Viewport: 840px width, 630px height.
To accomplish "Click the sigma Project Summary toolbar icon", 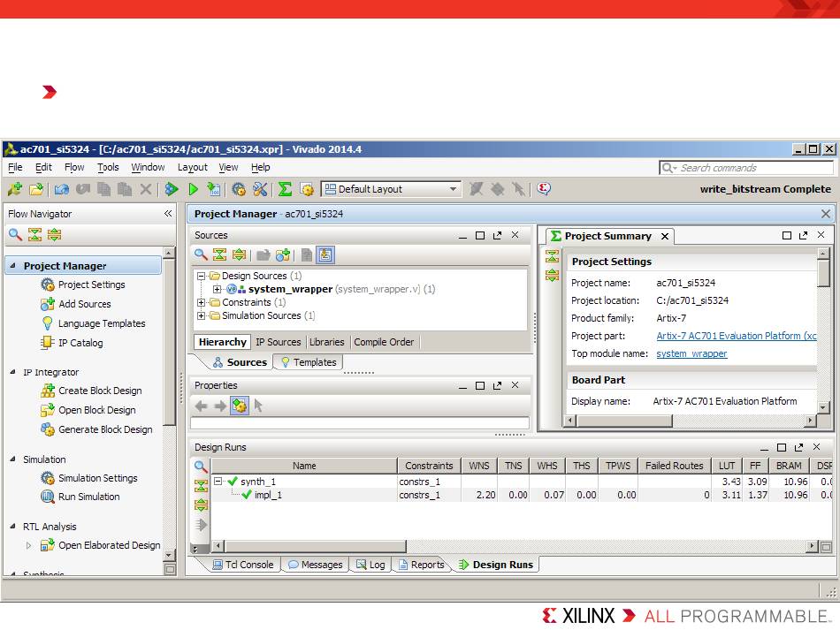I will 285,189.
